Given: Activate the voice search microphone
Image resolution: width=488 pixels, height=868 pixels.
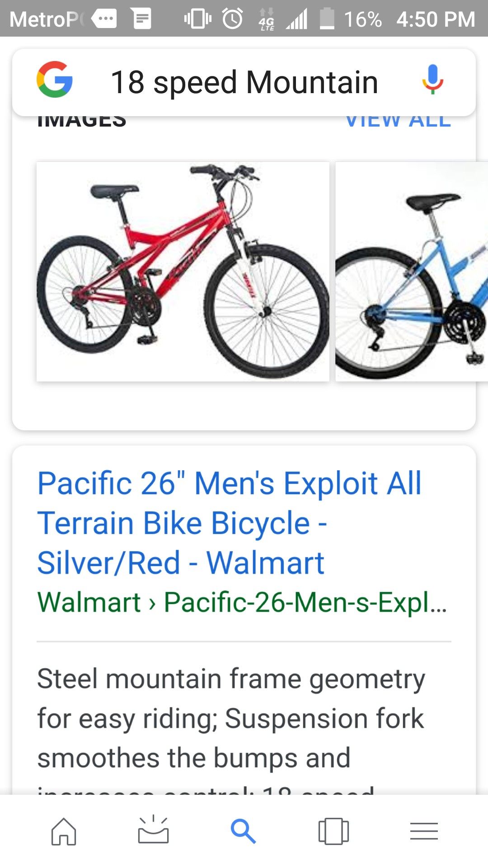Looking at the screenshot, I should pos(432,80).
